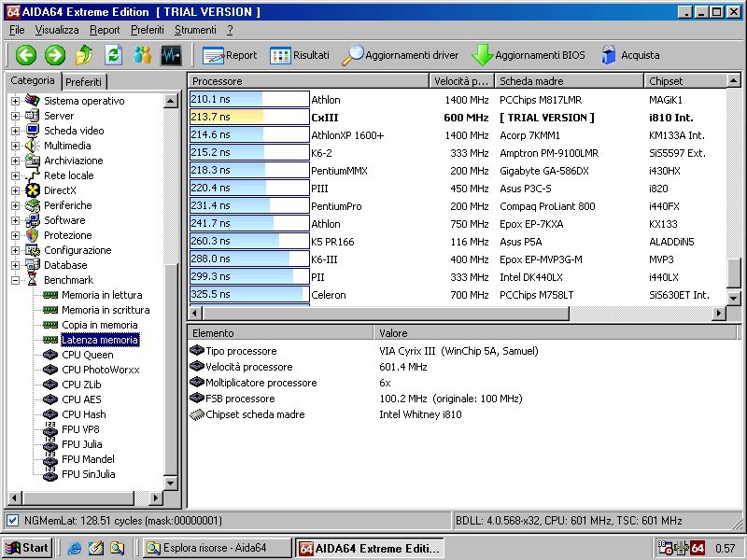The height and width of the screenshot is (560, 747).
Task: Click the Aggiornamenti driver magnifier icon
Action: (x=353, y=55)
